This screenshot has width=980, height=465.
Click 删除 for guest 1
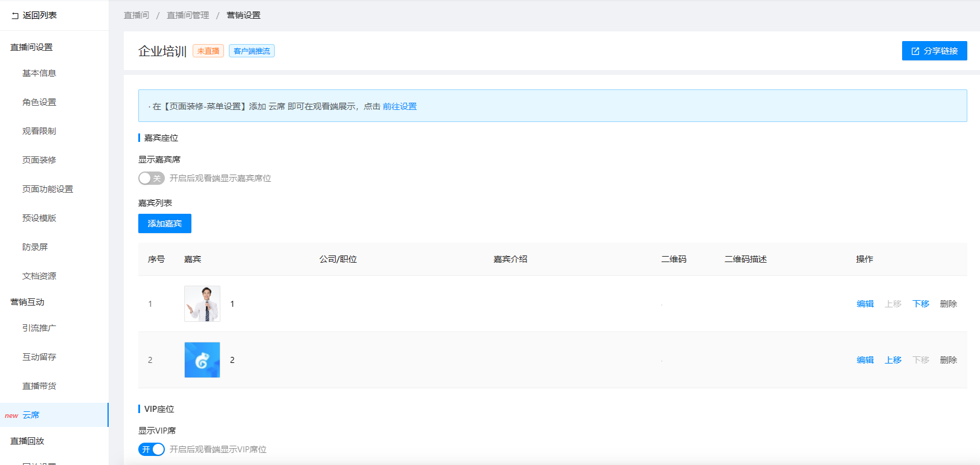pyautogui.click(x=949, y=304)
